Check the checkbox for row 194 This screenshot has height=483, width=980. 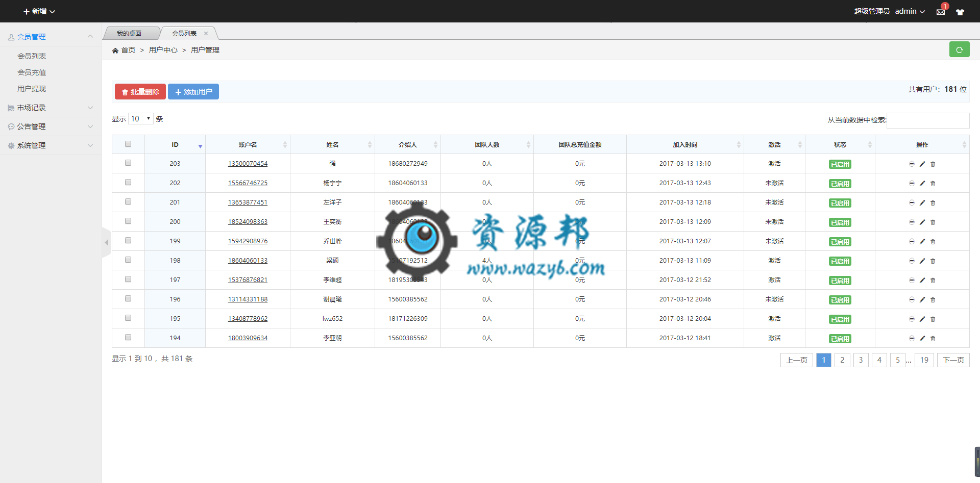pos(128,337)
